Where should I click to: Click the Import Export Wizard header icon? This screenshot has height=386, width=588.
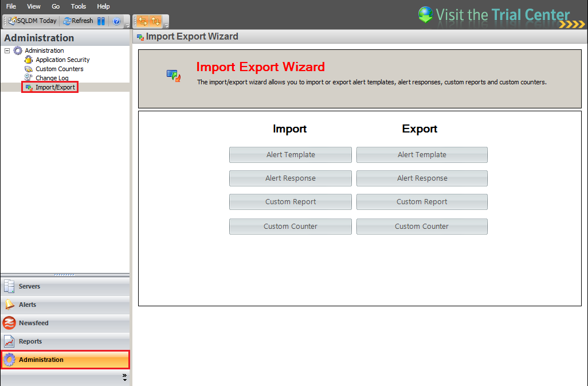point(140,37)
